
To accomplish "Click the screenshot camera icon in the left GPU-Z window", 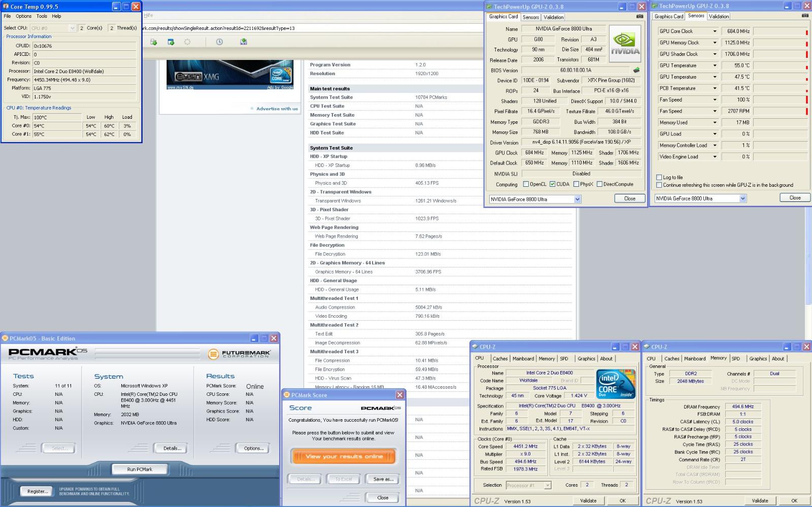I will click(x=639, y=16).
